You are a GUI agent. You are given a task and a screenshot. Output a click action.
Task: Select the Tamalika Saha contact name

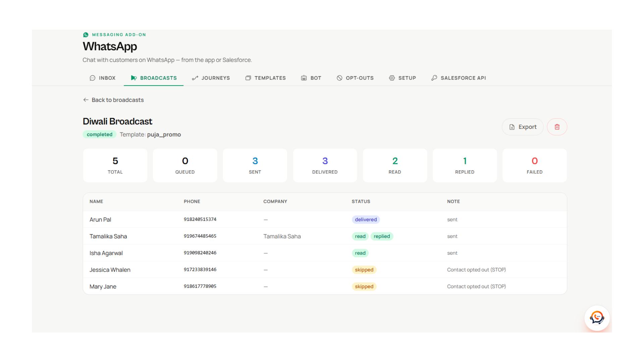click(x=108, y=236)
